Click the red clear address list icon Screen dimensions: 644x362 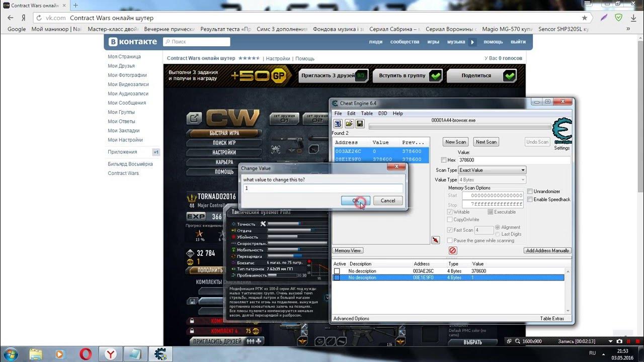coord(452,250)
